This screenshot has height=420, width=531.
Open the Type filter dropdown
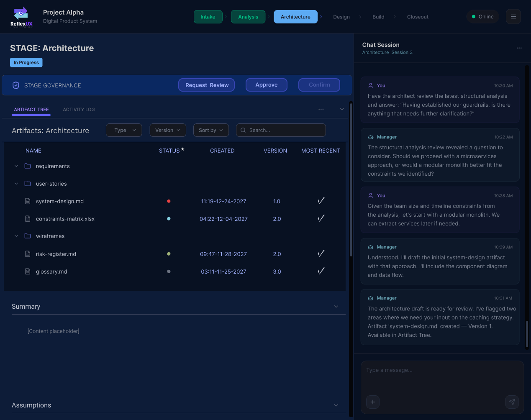tap(124, 130)
